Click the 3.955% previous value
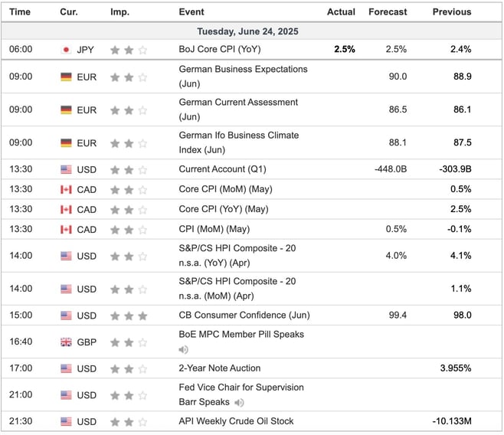Screen dimensions: 504x435 (x=456, y=368)
